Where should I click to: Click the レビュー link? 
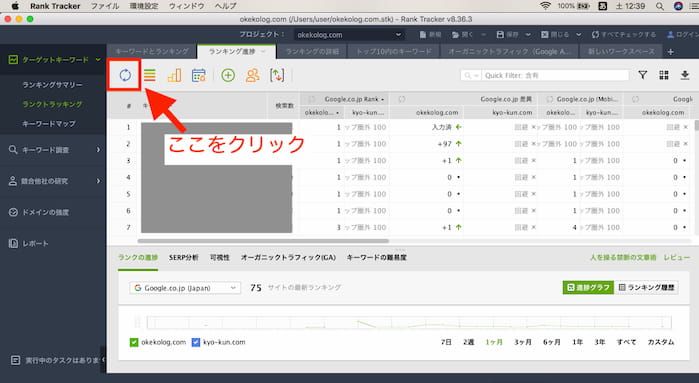(x=676, y=257)
